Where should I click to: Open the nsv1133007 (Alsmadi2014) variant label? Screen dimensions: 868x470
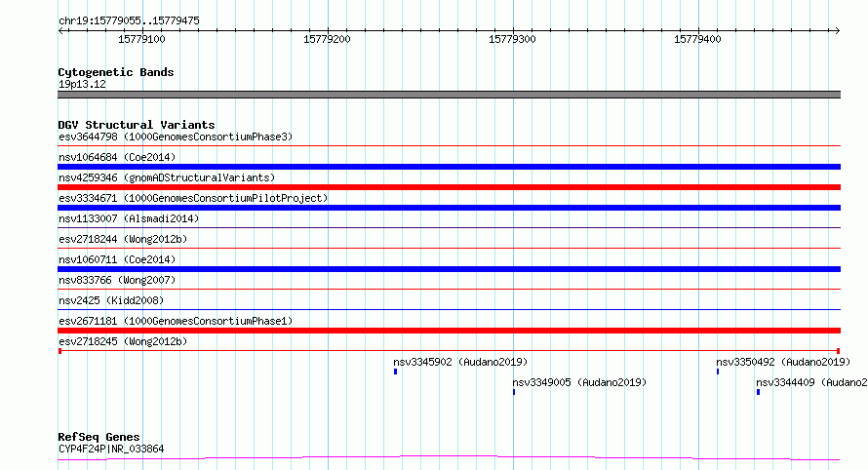point(129,218)
